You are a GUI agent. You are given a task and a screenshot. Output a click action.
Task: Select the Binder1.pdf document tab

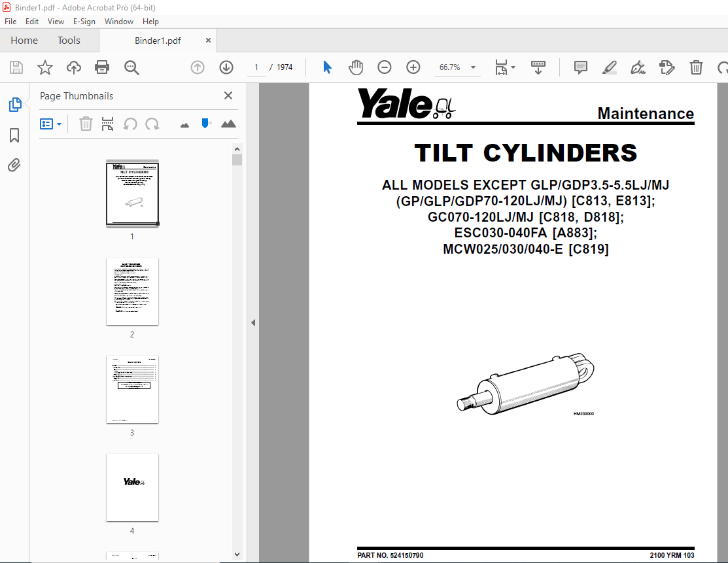(158, 41)
